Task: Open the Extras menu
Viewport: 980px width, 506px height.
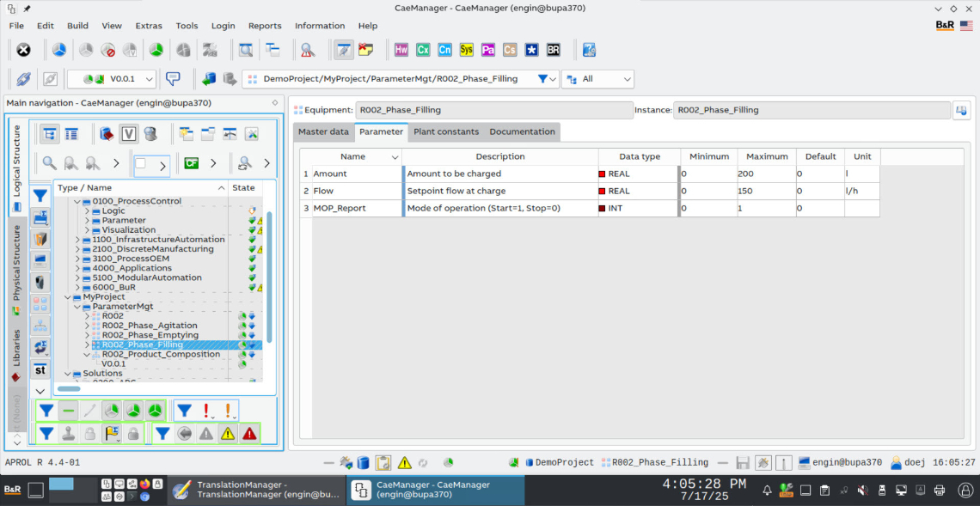Action: pos(149,26)
